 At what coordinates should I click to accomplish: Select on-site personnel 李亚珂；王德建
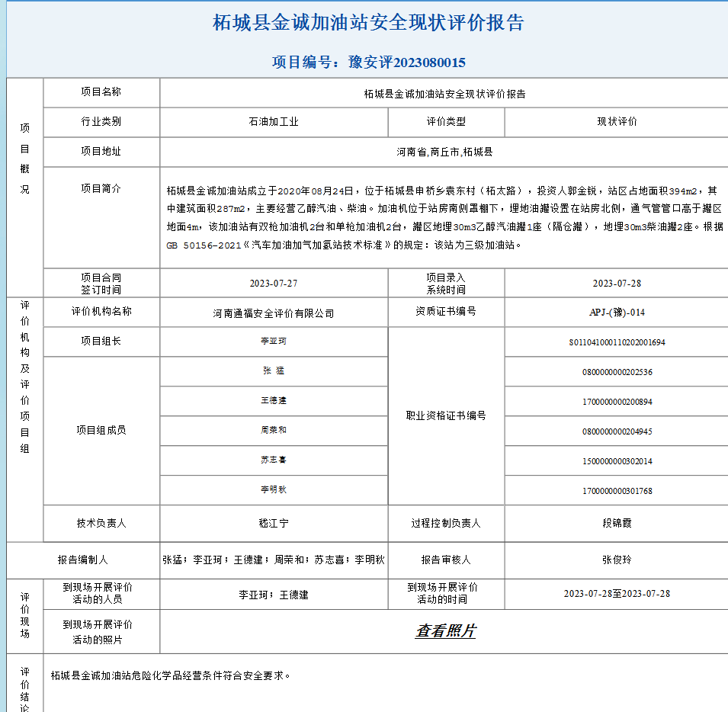[x=274, y=595]
